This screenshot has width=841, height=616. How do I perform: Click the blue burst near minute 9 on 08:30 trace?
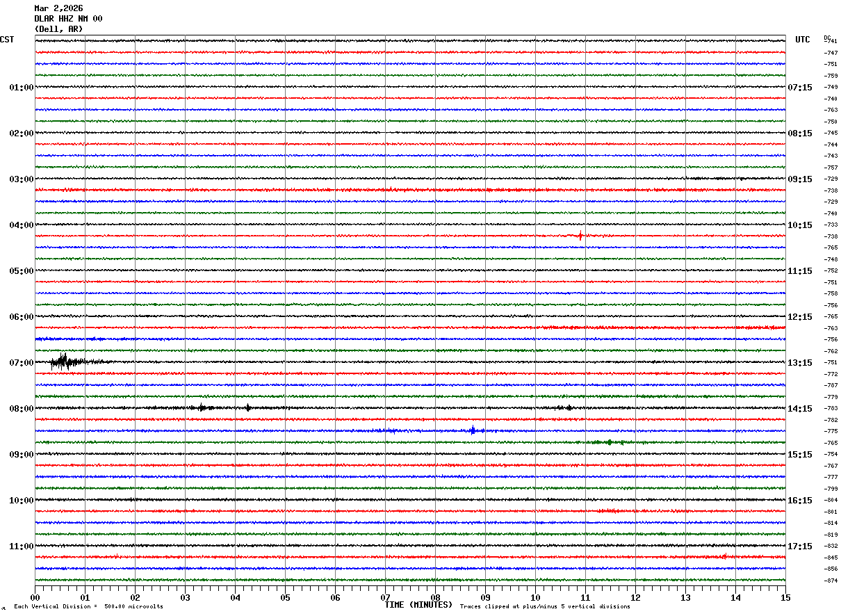tap(473, 430)
